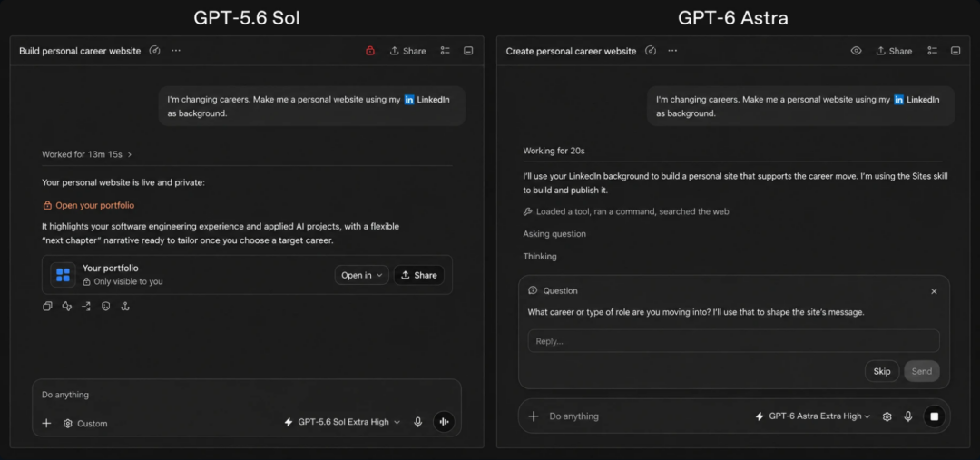Open the 'GPT-5.6 Sol Extra High' model dropdown

click(x=342, y=422)
